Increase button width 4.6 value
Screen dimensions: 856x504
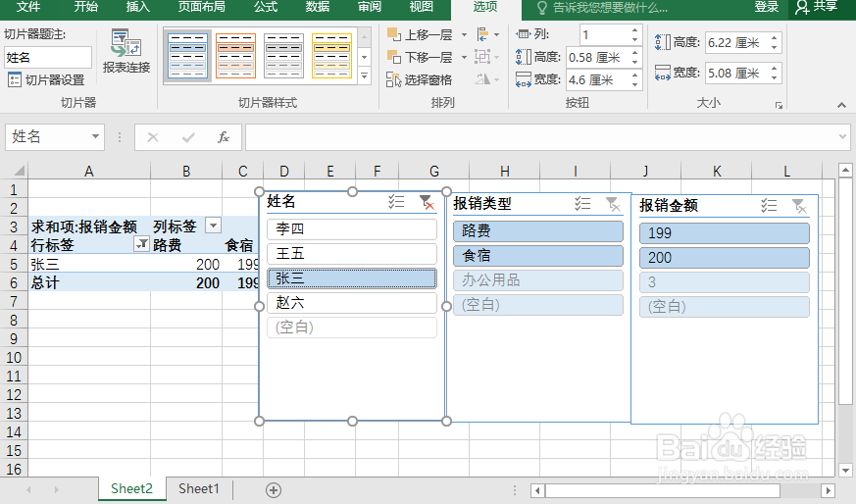click(x=635, y=76)
